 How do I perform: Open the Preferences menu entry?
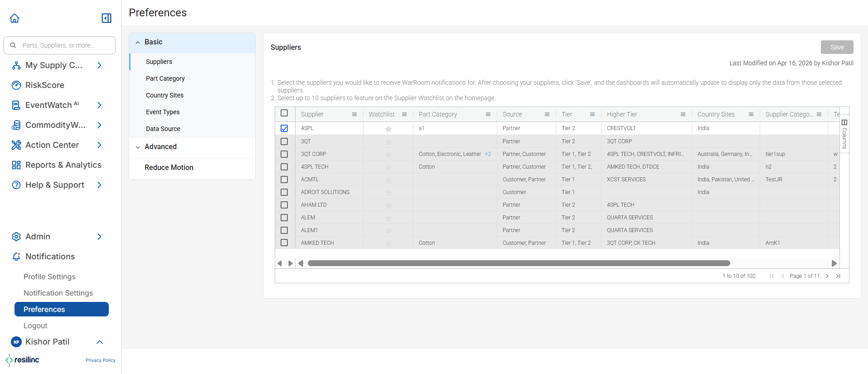62,309
